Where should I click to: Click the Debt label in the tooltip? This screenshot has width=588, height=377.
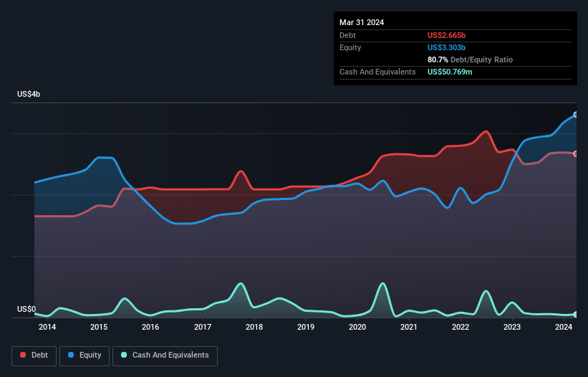click(x=347, y=35)
